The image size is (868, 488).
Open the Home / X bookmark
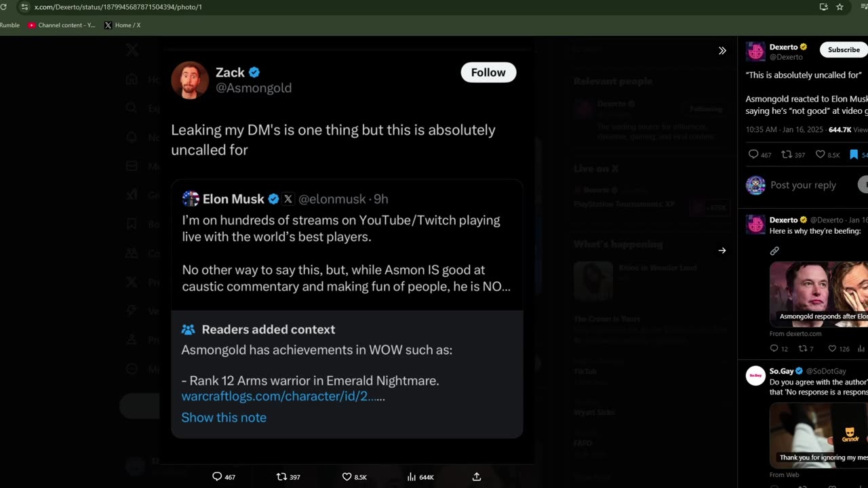(x=123, y=25)
